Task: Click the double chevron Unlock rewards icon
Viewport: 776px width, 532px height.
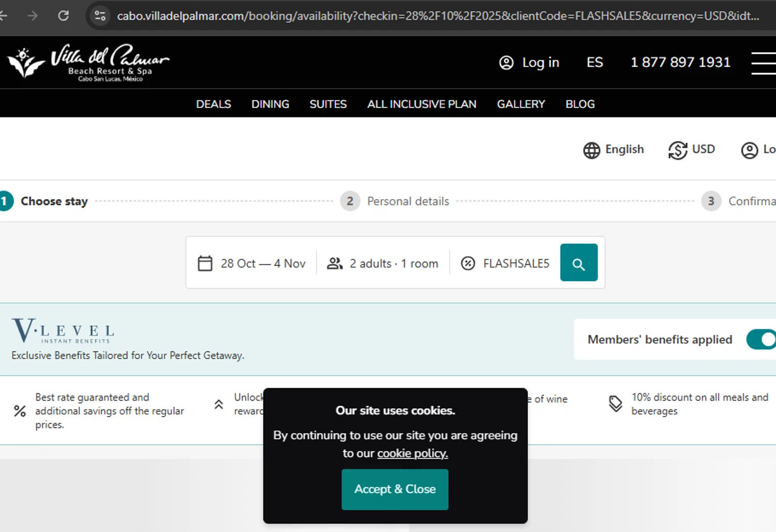Action: coord(219,404)
